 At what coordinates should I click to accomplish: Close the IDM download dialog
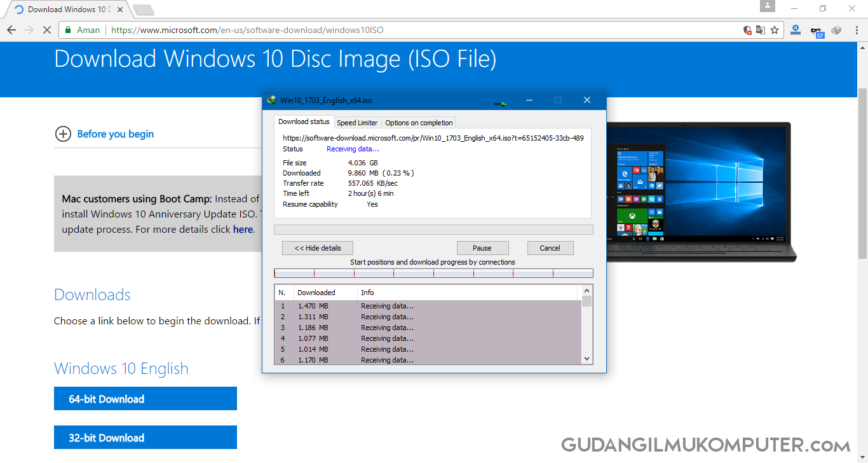(587, 100)
